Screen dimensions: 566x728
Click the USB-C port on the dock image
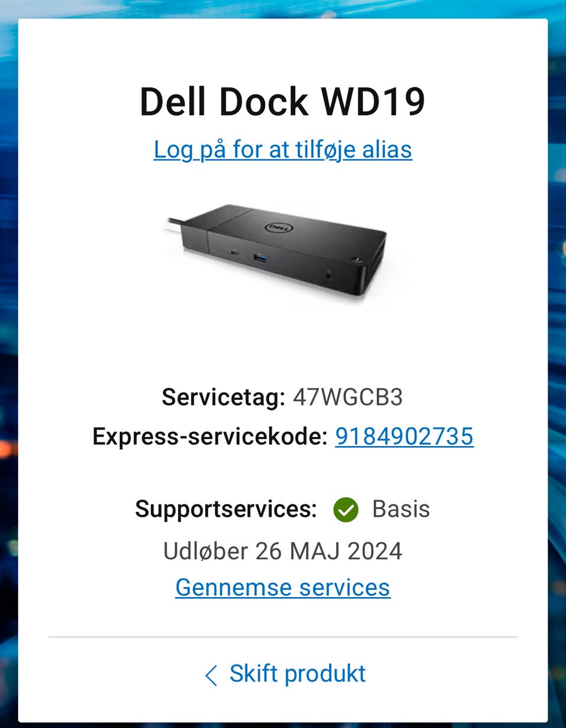(x=235, y=254)
